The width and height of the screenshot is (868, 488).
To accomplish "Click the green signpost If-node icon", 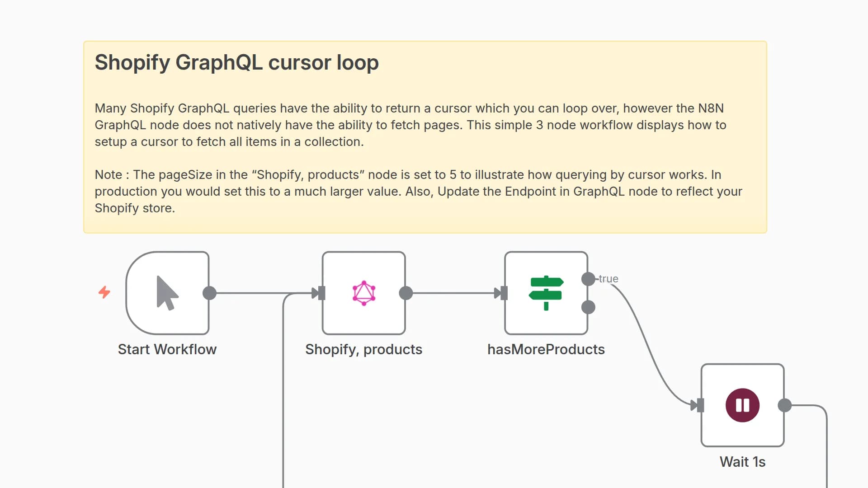I will pos(546,293).
